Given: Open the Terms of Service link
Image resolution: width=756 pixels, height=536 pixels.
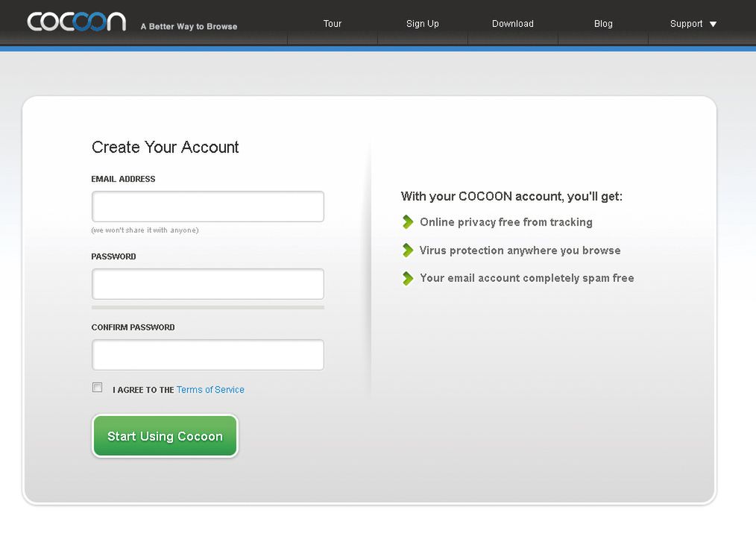Looking at the screenshot, I should pos(210,390).
